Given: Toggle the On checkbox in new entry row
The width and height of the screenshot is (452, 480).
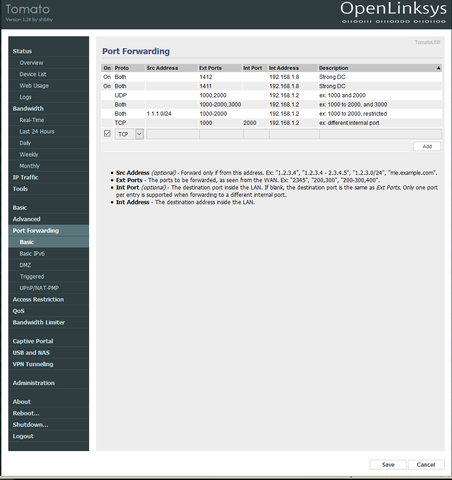Looking at the screenshot, I should pos(107,134).
